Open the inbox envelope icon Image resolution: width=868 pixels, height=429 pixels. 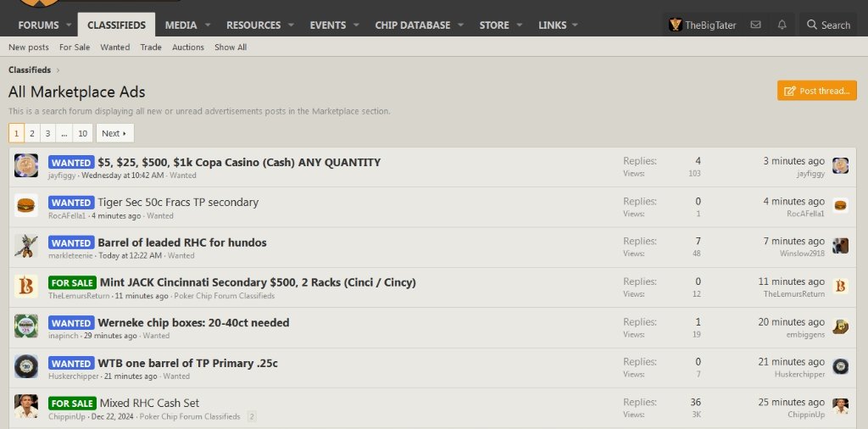pos(755,25)
